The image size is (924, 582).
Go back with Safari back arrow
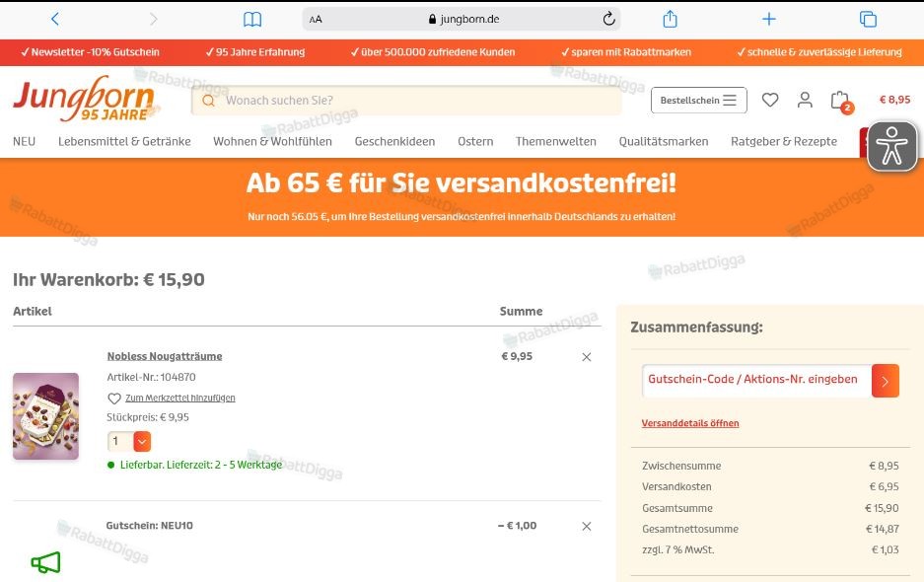click(55, 19)
